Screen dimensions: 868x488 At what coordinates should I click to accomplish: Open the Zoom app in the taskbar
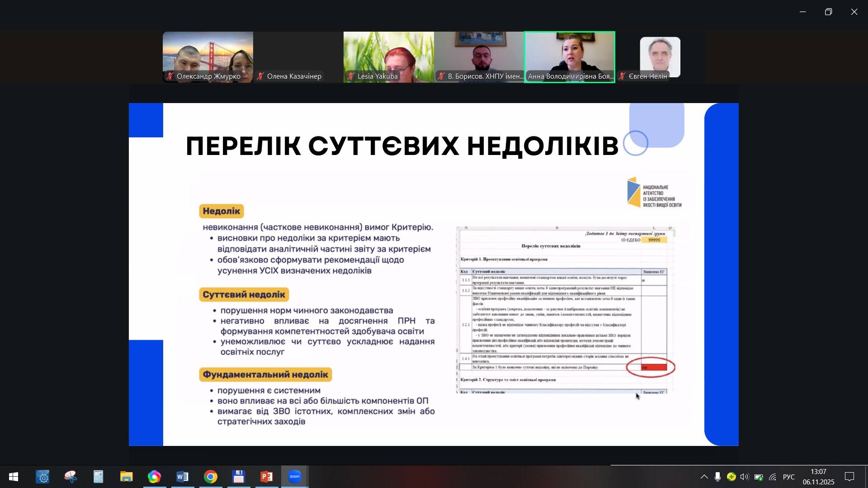tap(294, 477)
